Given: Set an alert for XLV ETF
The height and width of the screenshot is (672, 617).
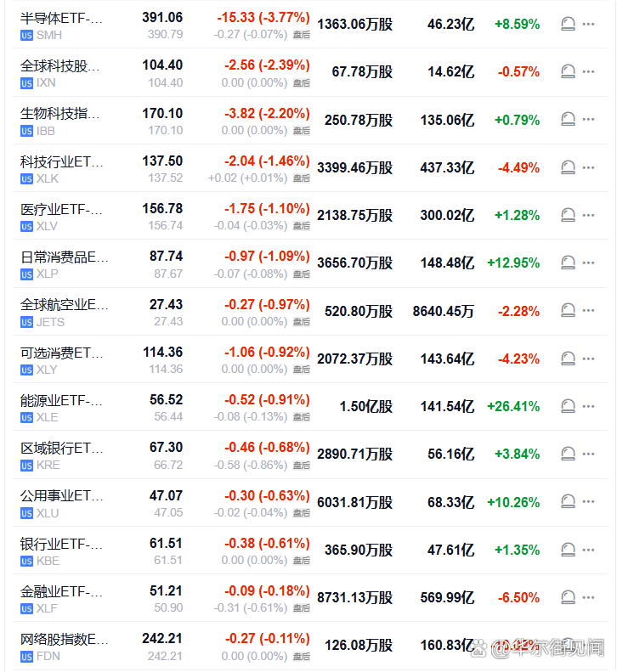Looking at the screenshot, I should click(x=568, y=215).
